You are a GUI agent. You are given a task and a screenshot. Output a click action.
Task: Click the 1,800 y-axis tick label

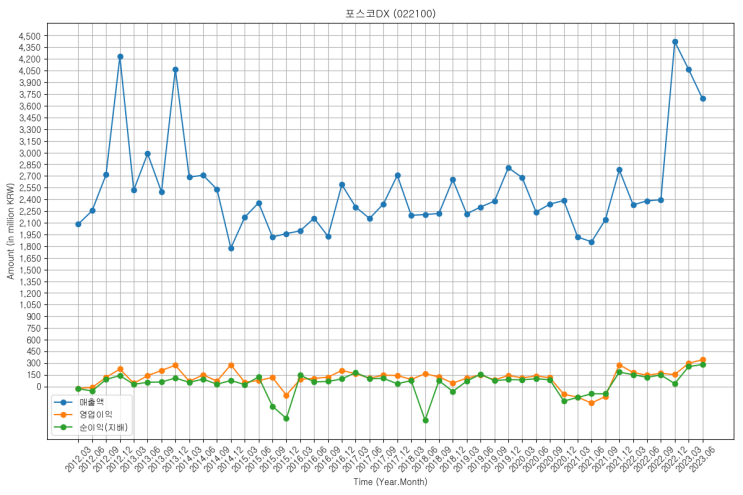(x=29, y=246)
